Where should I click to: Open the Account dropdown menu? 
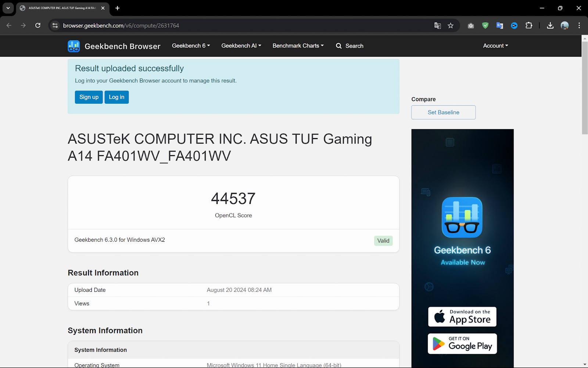pyautogui.click(x=495, y=46)
